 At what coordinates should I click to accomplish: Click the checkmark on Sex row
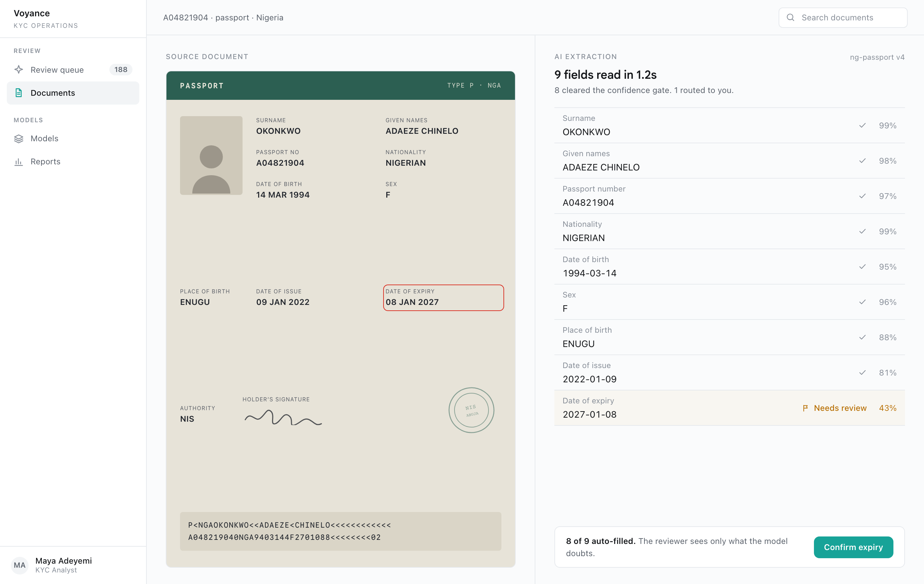[862, 302]
